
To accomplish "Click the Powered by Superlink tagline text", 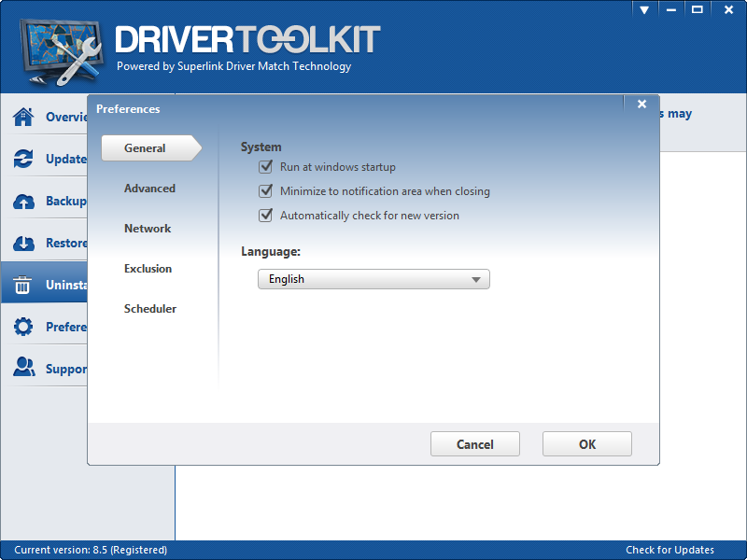I will coord(234,66).
